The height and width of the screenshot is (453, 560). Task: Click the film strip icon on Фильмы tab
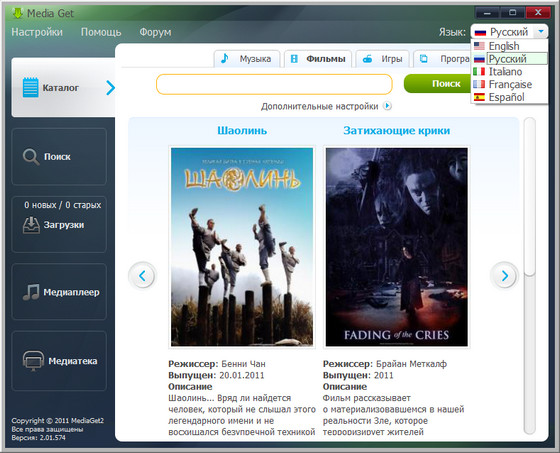point(294,59)
